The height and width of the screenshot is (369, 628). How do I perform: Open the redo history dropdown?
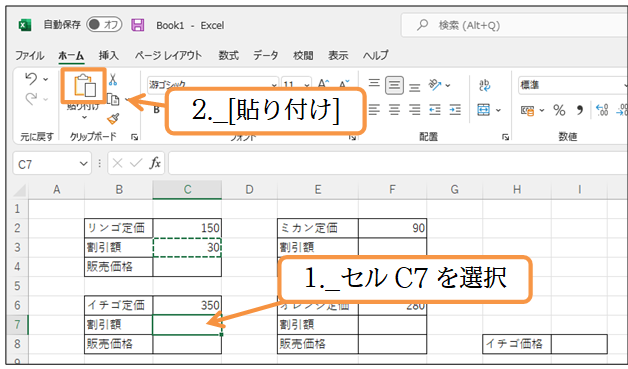pos(46,99)
